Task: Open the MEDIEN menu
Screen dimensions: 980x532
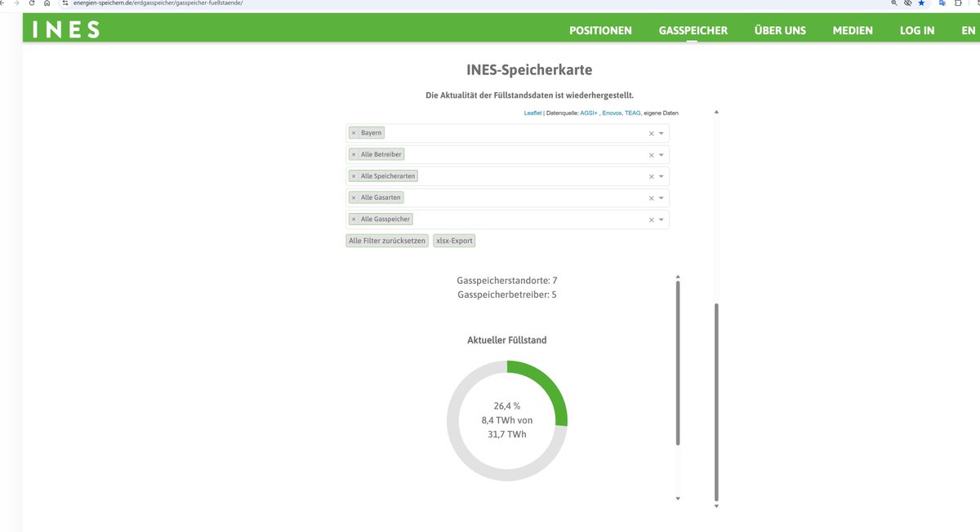Action: [853, 30]
